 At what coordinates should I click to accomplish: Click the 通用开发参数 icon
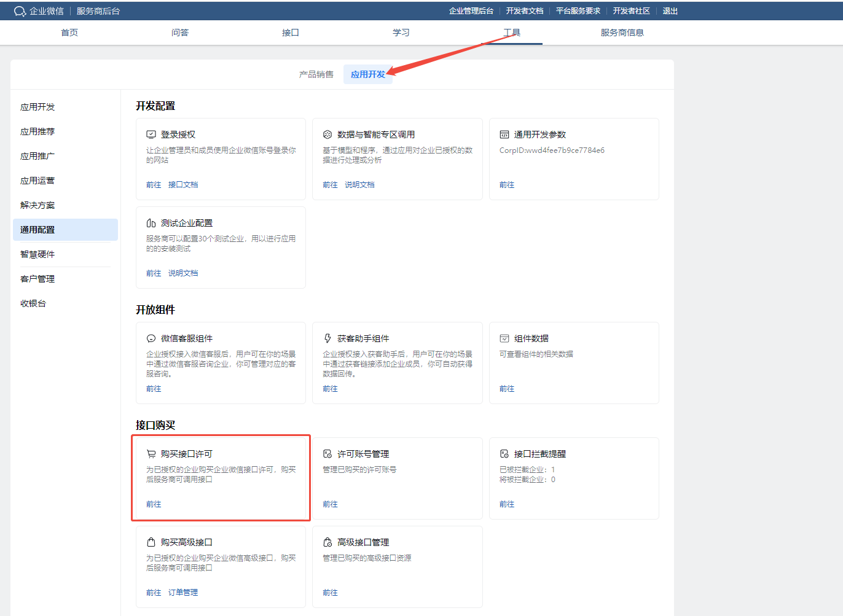click(x=504, y=135)
